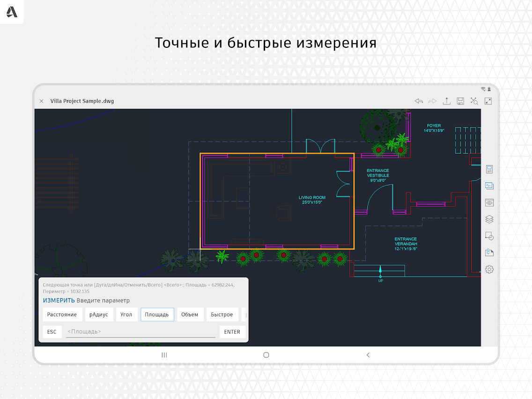Save the drawing file
Screen dimensions: 532x399
click(460, 101)
